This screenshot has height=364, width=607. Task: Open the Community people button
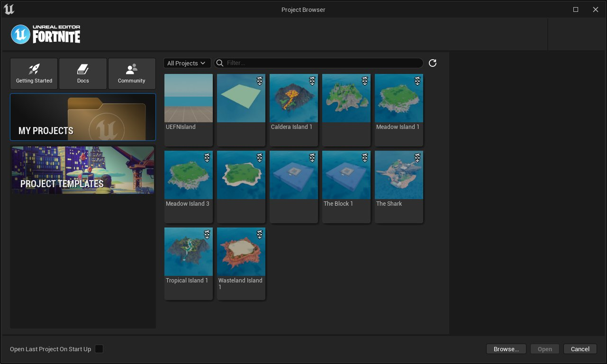[x=132, y=73]
